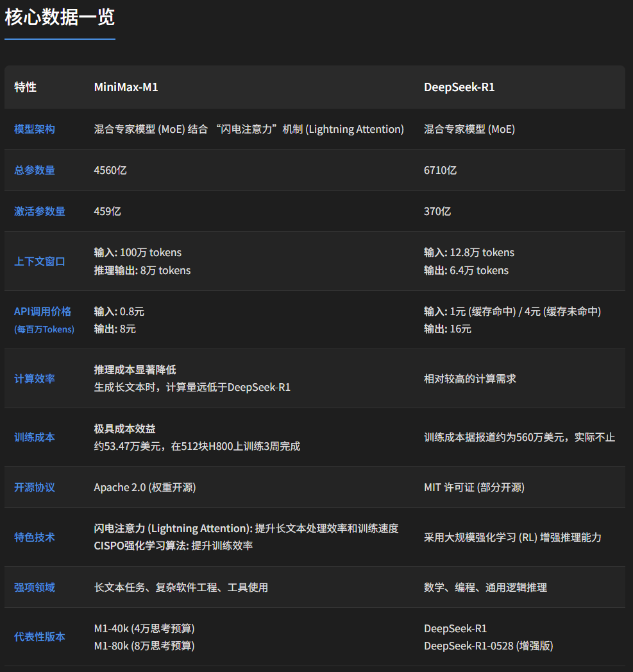This screenshot has height=672, width=633.
Task: Click the text 输出: 8元
Action: pyautogui.click(x=115, y=329)
